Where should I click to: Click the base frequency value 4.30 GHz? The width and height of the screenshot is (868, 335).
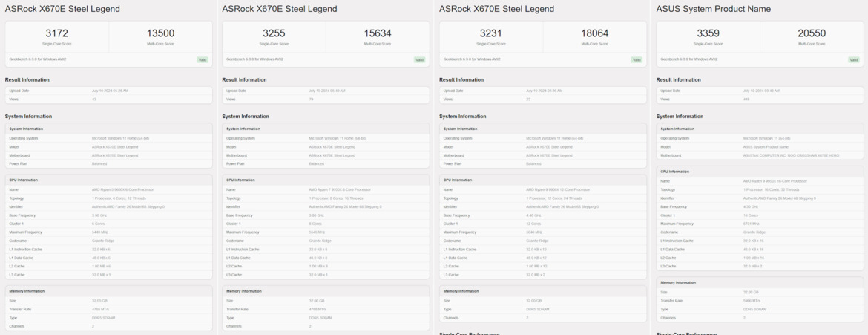pyautogui.click(x=750, y=206)
